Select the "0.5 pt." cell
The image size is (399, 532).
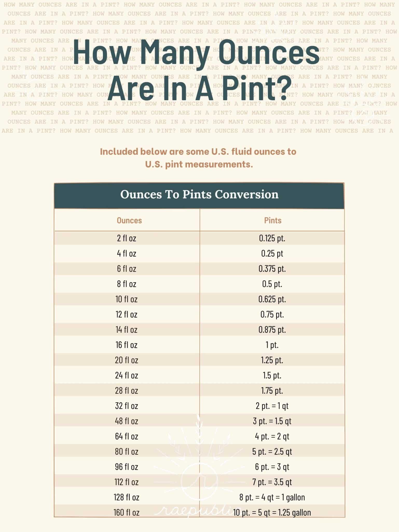click(272, 284)
